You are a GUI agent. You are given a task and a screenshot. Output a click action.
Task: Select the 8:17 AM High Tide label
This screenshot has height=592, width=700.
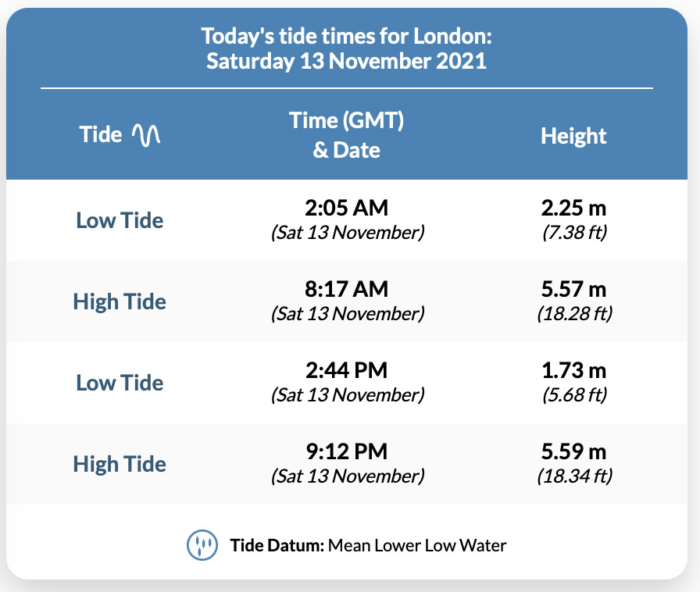[120, 301]
